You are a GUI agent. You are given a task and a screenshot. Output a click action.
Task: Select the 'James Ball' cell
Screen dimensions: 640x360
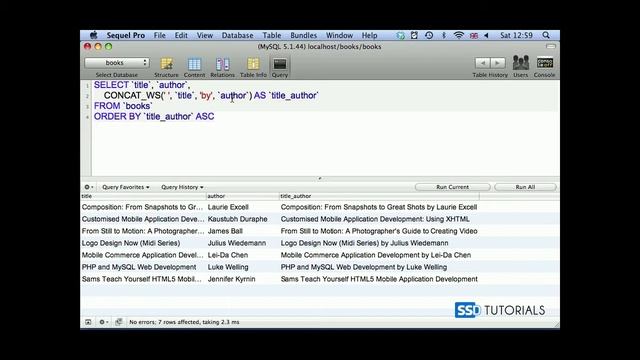tap(242, 231)
